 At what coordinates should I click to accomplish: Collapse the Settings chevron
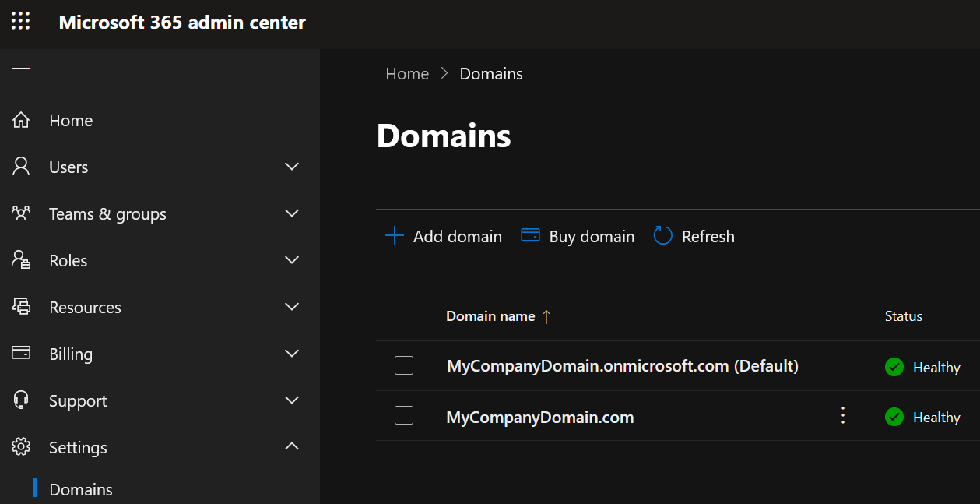click(292, 446)
